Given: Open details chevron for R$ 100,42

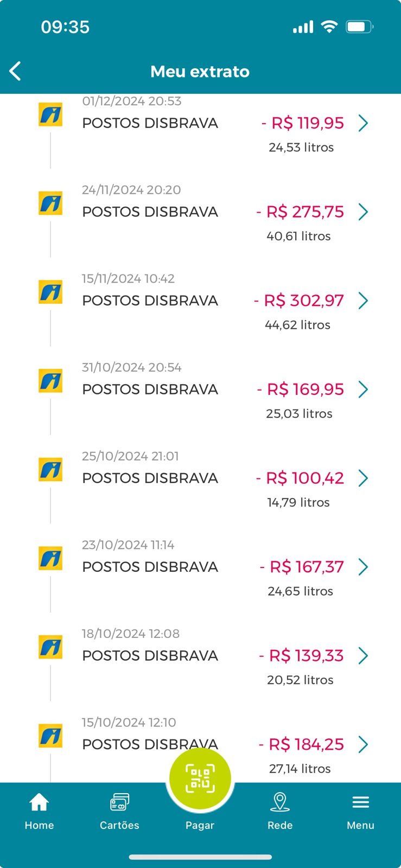Looking at the screenshot, I should click(364, 478).
